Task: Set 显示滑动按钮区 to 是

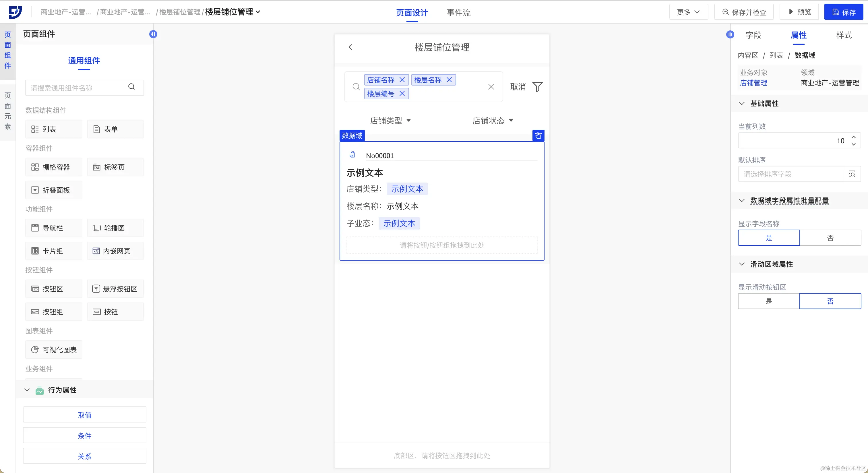Action: (x=769, y=301)
